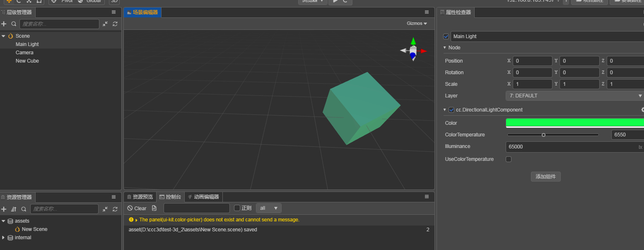Open the console log file icon
The width and height of the screenshot is (644, 250).
coord(154,208)
